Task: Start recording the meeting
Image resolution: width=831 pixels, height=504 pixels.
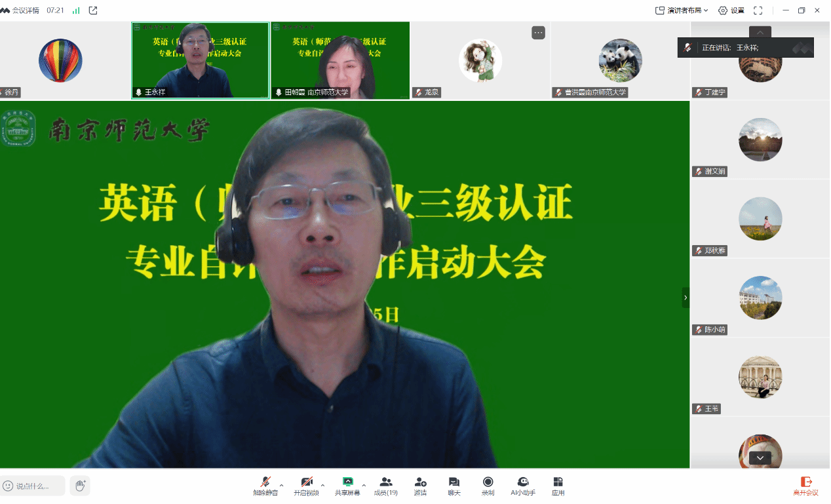Action: pos(488,486)
